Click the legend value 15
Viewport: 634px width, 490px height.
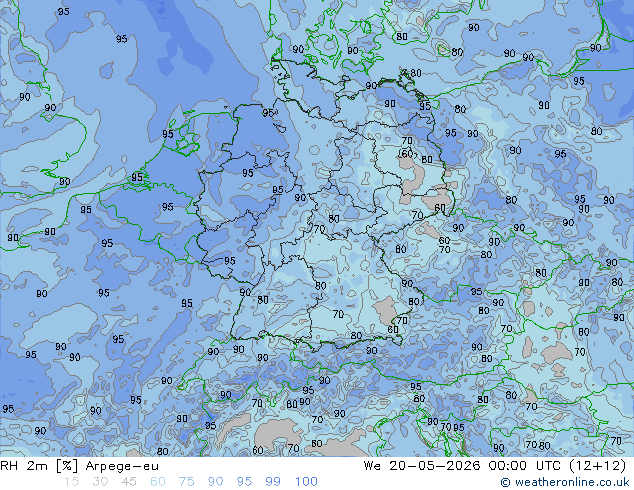pyautogui.click(x=71, y=482)
